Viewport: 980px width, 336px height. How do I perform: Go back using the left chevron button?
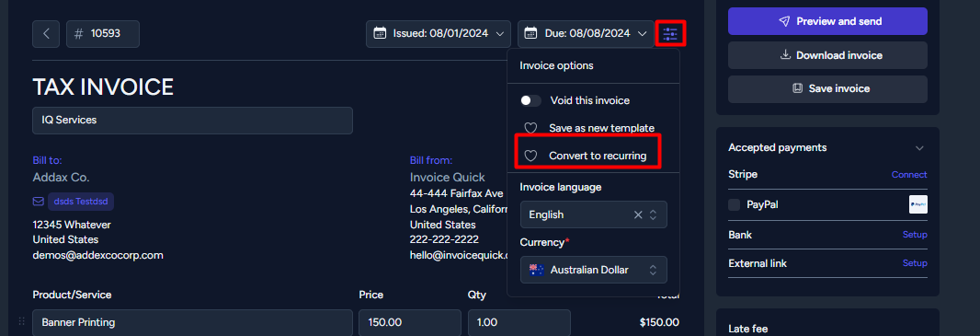tap(46, 34)
